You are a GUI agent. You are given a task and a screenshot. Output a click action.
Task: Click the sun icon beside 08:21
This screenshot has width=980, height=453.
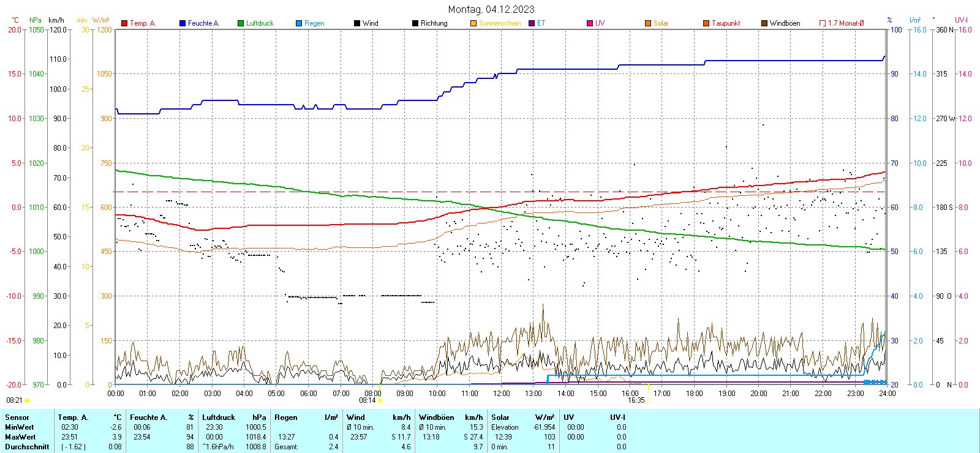pyautogui.click(x=27, y=400)
